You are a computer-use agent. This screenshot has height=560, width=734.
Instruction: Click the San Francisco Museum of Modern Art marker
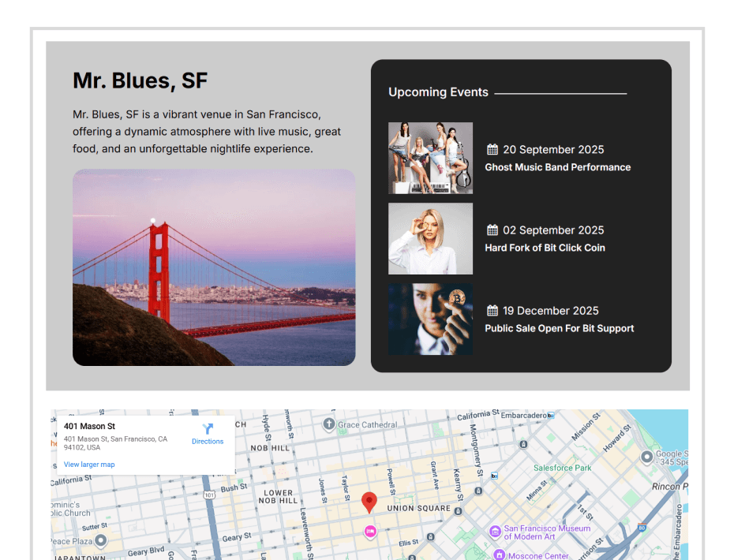(x=495, y=532)
